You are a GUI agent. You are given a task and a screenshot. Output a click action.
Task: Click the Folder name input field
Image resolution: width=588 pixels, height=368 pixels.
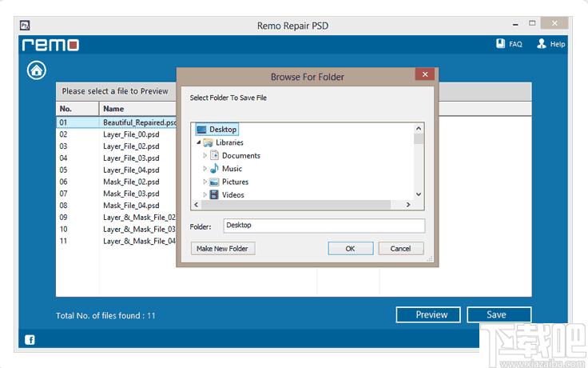pyautogui.click(x=324, y=226)
